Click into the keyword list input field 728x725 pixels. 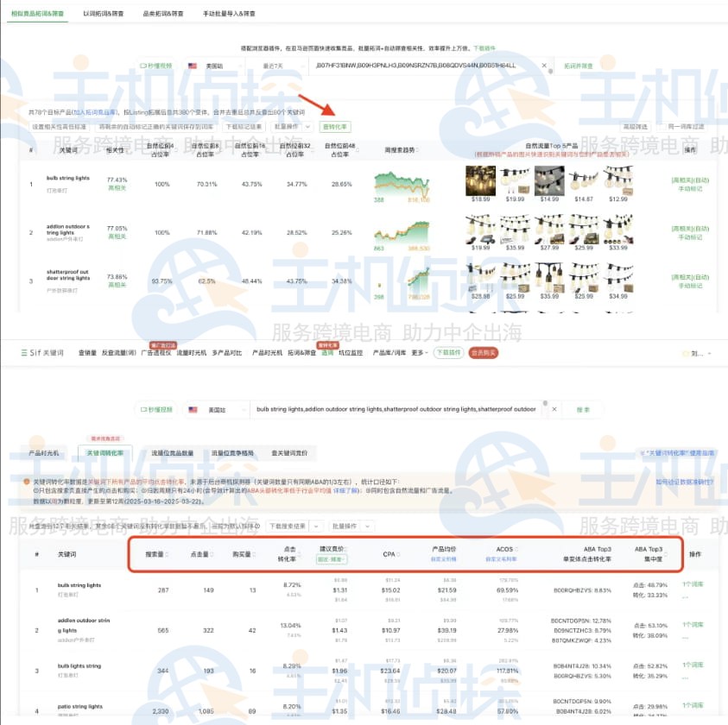point(397,409)
